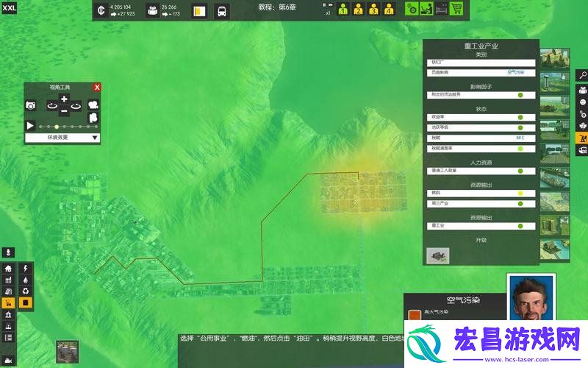Image resolution: width=588 pixels, height=368 pixels.
Task: Show gears economy overlay on right sidebar
Action: pos(582,114)
